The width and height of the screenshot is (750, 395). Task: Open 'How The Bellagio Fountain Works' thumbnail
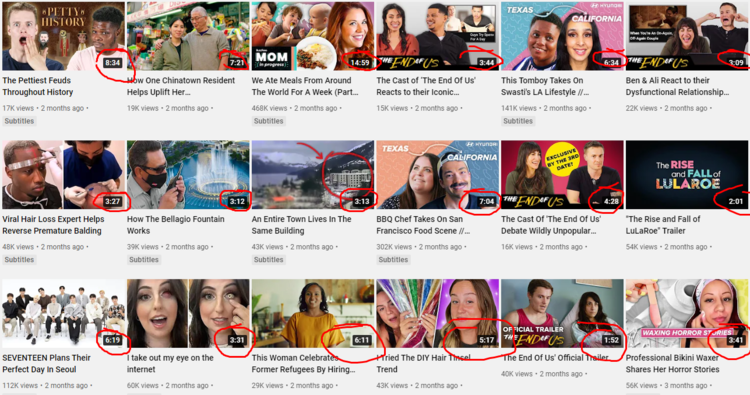[x=188, y=175]
